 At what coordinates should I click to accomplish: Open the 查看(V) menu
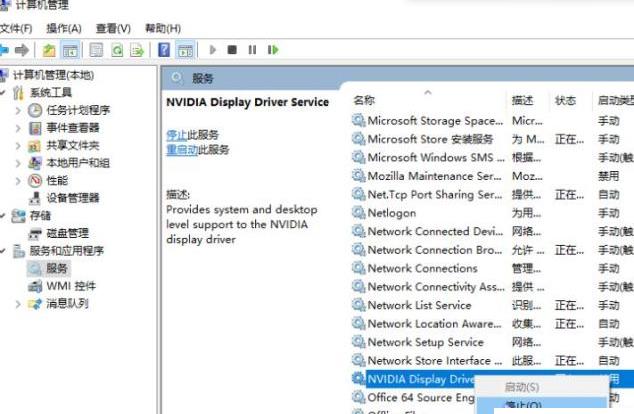pyautogui.click(x=113, y=29)
